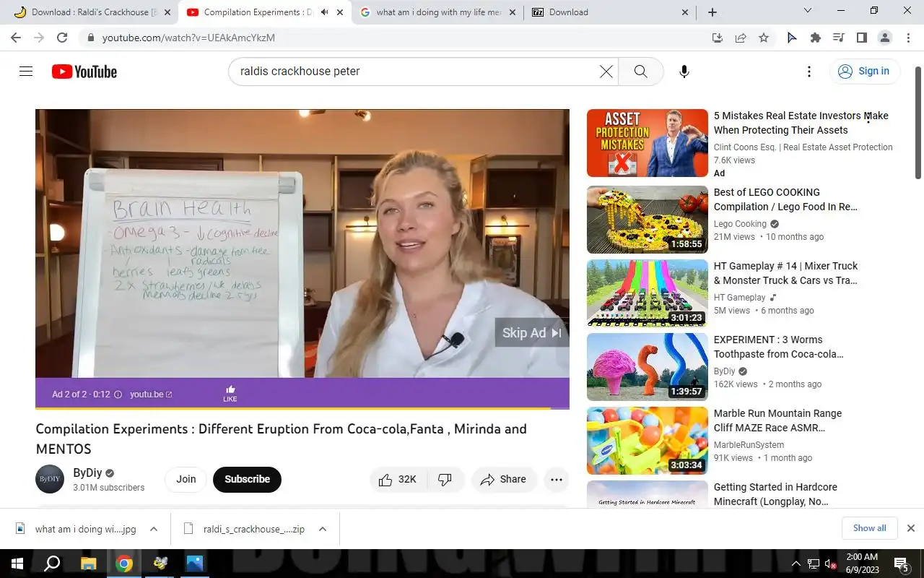Open ByDiy channel name link
Image resolution: width=924 pixels, height=578 pixels.
[x=87, y=473]
